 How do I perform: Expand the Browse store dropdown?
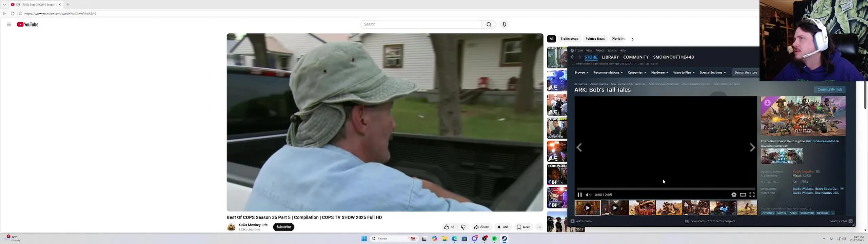click(x=581, y=73)
